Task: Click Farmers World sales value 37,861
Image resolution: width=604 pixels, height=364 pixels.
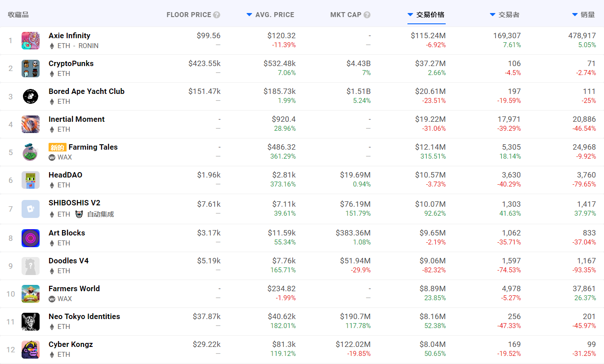Action: point(584,289)
